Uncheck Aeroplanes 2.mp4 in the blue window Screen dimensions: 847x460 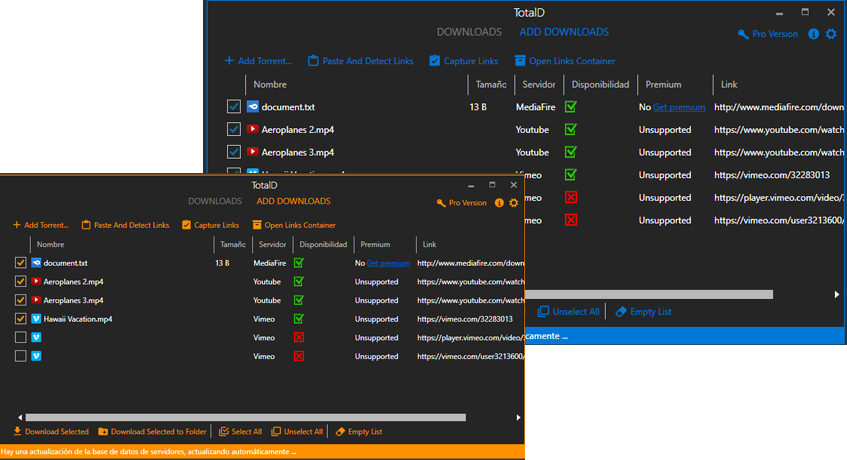[234, 130]
